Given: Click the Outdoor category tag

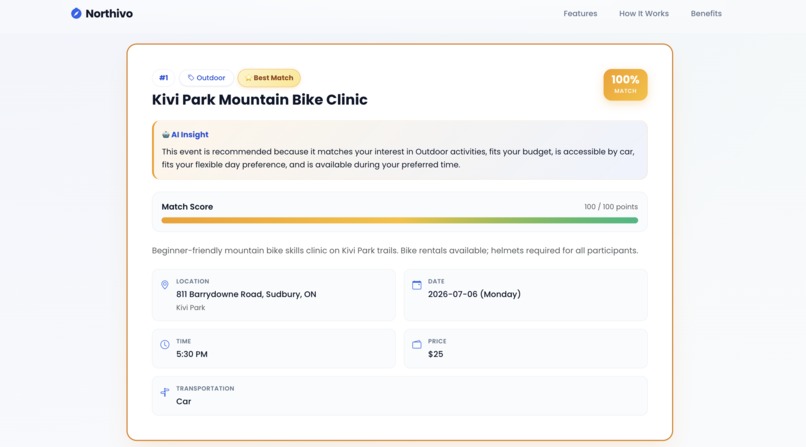Looking at the screenshot, I should point(206,78).
